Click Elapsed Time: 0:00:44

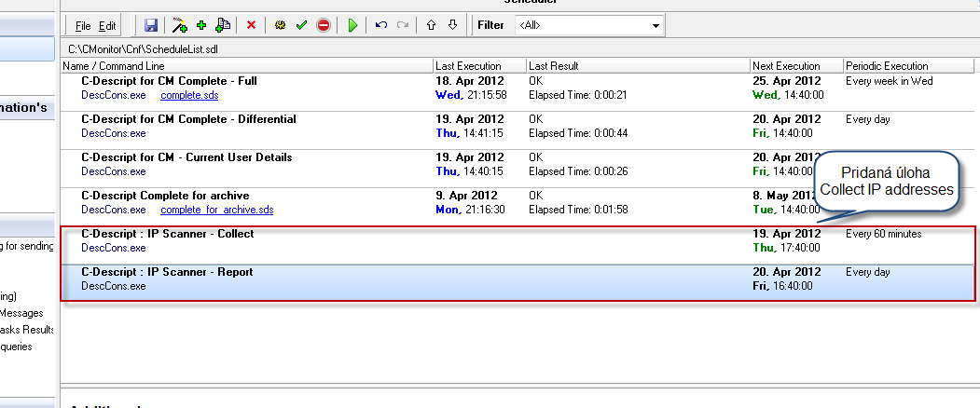click(x=578, y=134)
